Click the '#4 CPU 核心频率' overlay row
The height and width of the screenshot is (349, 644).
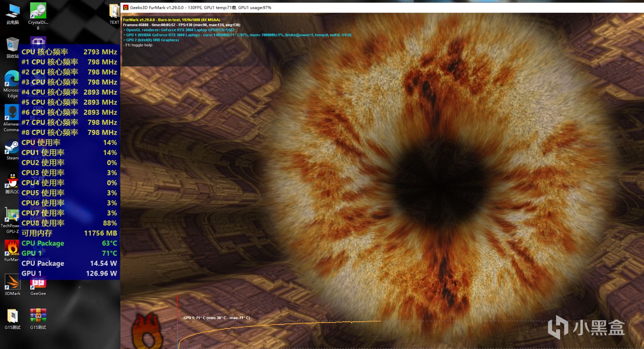(69, 92)
